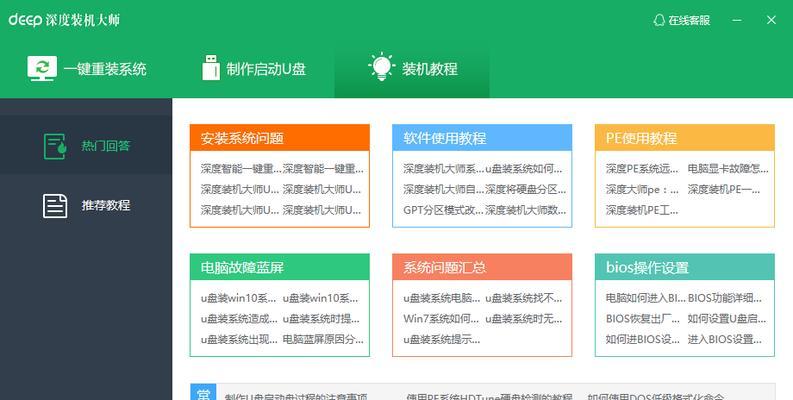Close the 深度装机大师 window

771,20
